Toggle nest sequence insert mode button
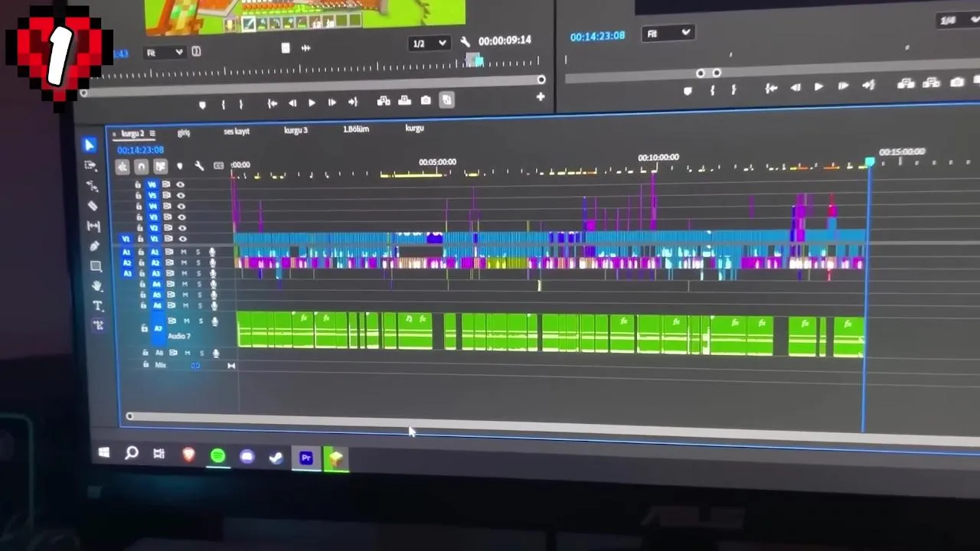The image size is (980, 551). coord(122,167)
